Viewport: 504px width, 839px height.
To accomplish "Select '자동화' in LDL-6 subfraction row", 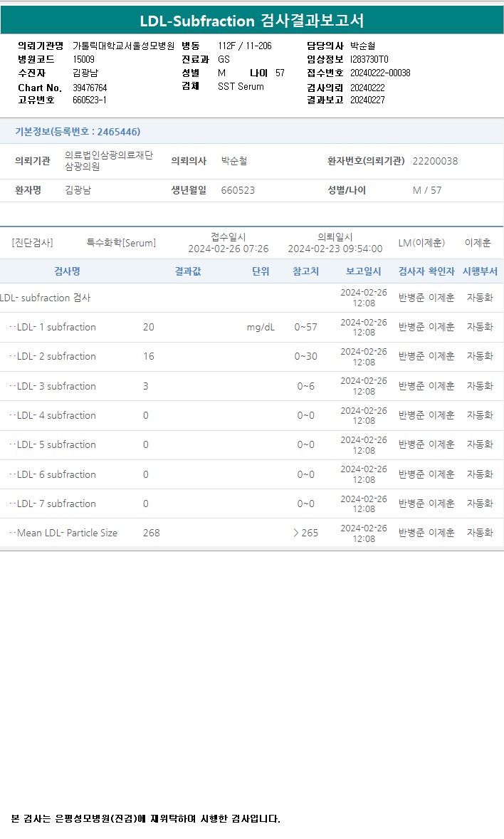I will (x=480, y=474).
